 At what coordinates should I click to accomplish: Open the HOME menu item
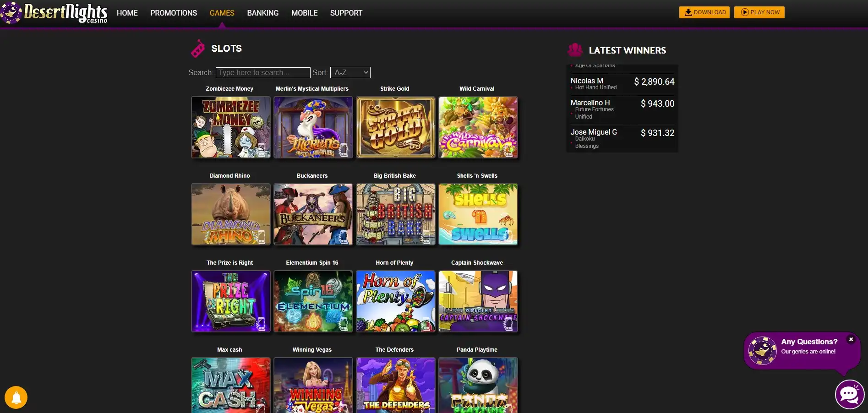tap(127, 13)
